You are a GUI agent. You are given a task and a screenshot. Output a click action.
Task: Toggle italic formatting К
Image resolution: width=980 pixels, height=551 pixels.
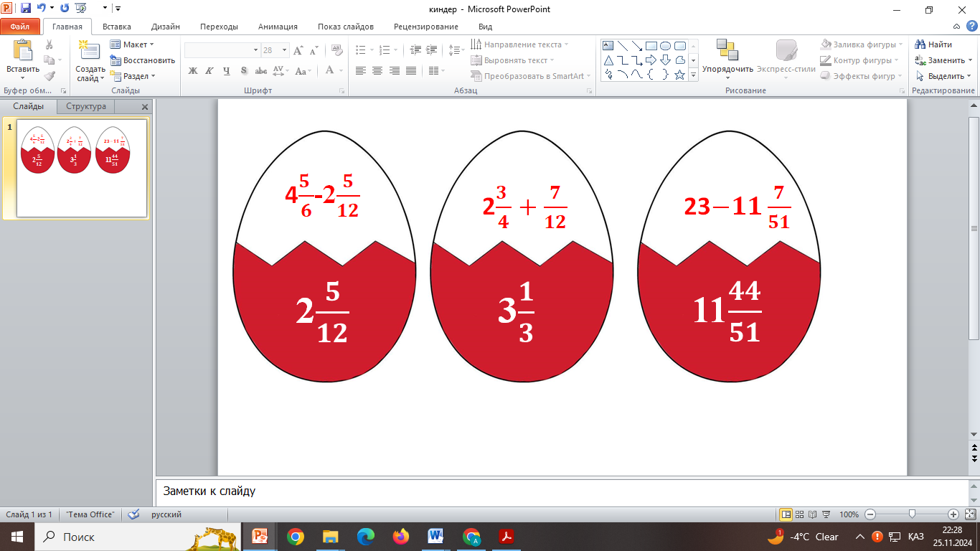[209, 70]
